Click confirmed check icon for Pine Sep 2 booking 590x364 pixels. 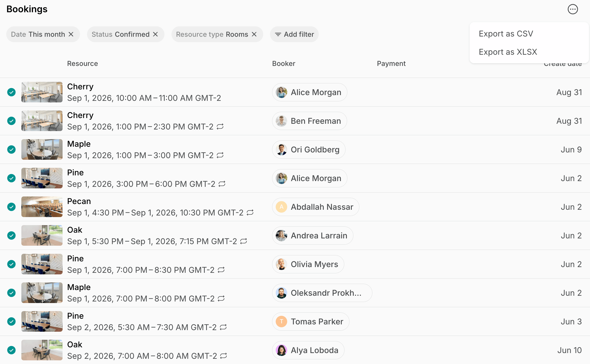click(11, 322)
